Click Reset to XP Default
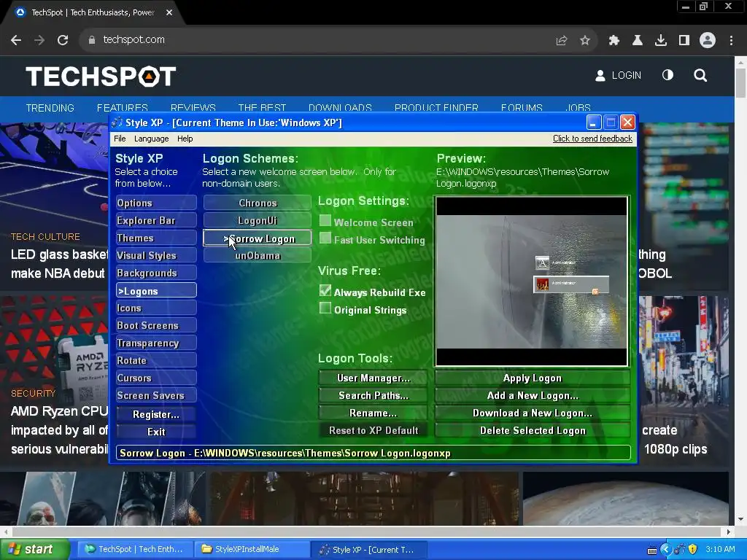This screenshot has height=560, width=747. [x=373, y=430]
